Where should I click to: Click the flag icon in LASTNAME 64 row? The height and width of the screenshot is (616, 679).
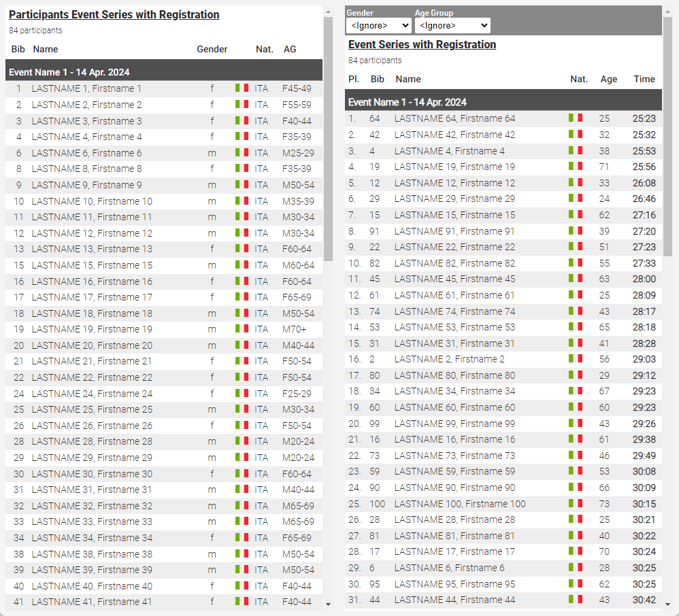576,118
